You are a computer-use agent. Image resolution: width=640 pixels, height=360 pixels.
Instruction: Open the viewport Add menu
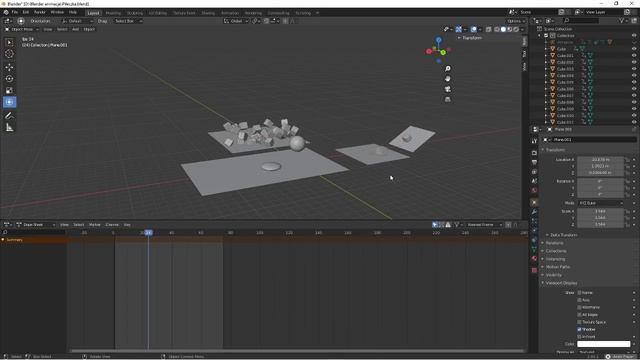coord(76,29)
